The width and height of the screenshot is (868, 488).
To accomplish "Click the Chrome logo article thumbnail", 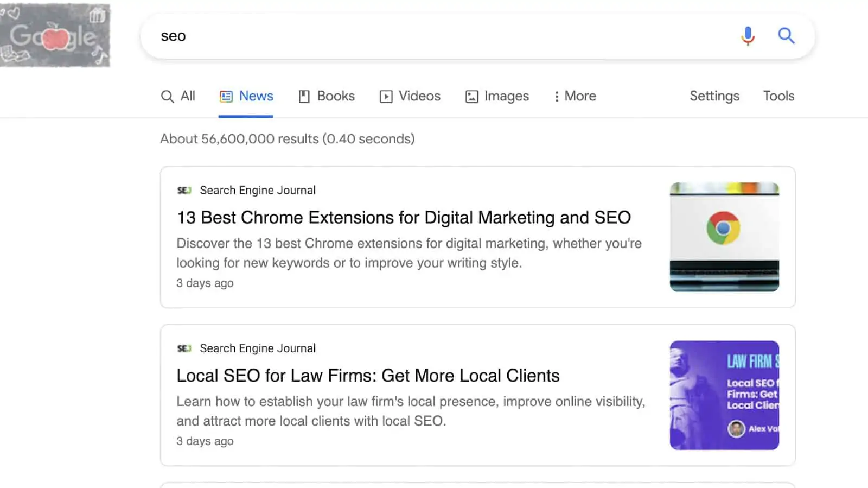I will coord(724,237).
